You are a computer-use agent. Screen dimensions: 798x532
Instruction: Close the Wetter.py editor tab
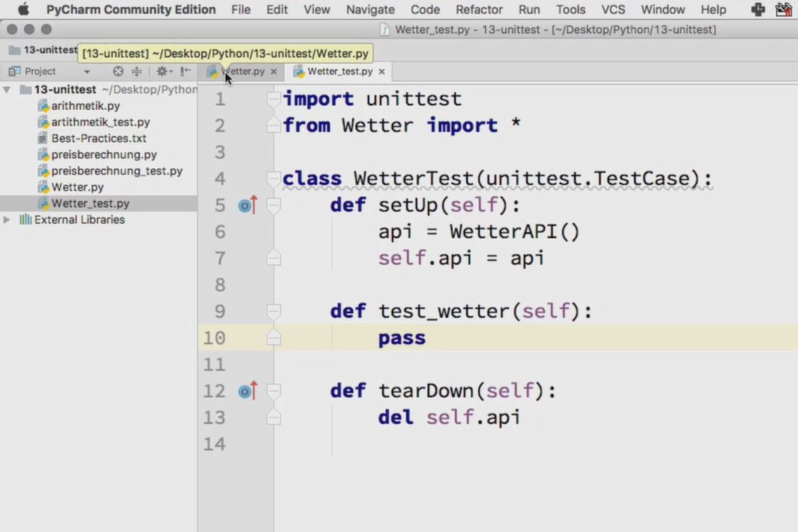point(273,72)
